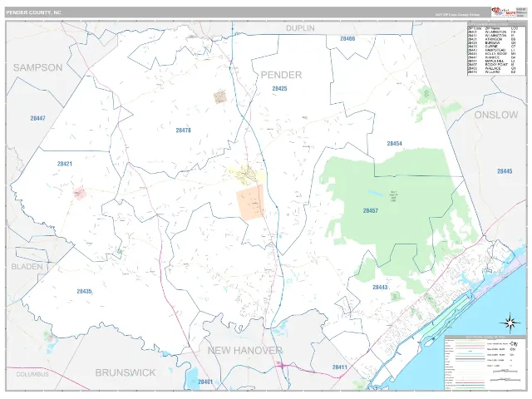Select the "ONSLOW" county label
Viewport: 532px width, 399px height.
click(496, 115)
